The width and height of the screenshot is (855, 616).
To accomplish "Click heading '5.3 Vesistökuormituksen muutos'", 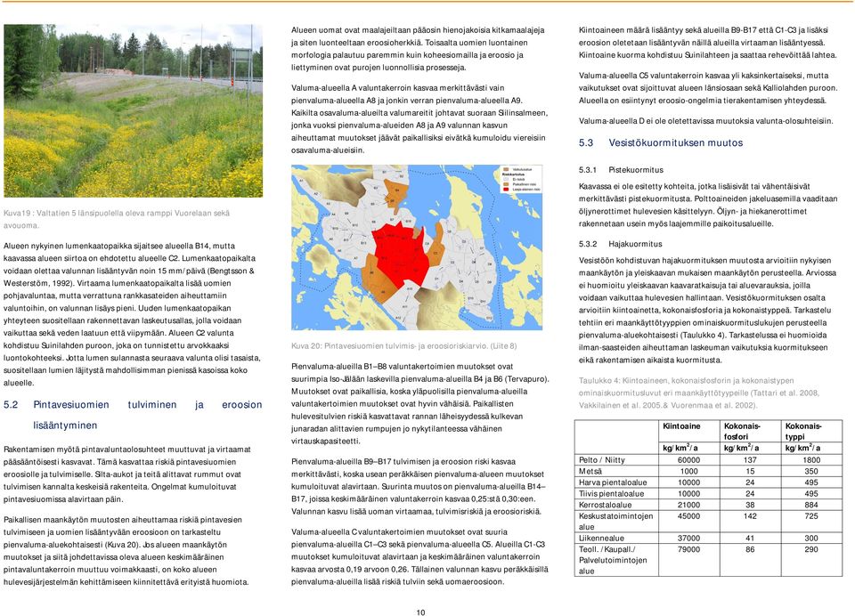I will click(661, 142).
